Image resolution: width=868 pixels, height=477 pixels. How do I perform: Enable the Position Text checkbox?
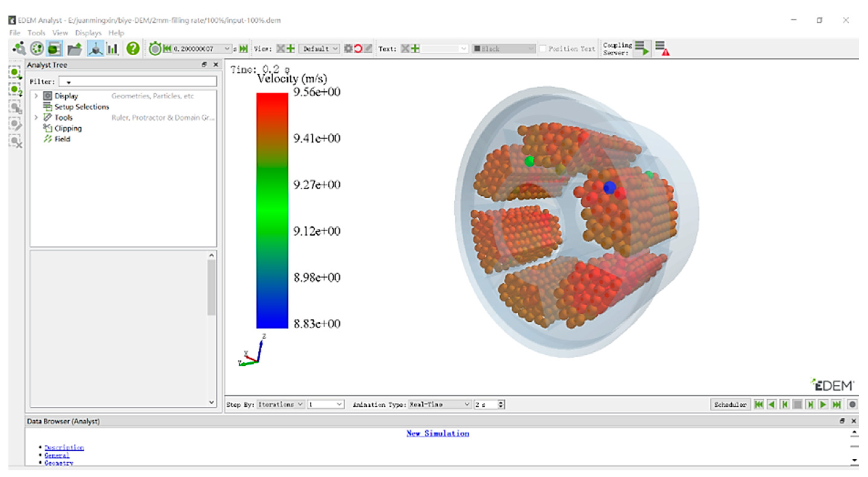tap(542, 49)
